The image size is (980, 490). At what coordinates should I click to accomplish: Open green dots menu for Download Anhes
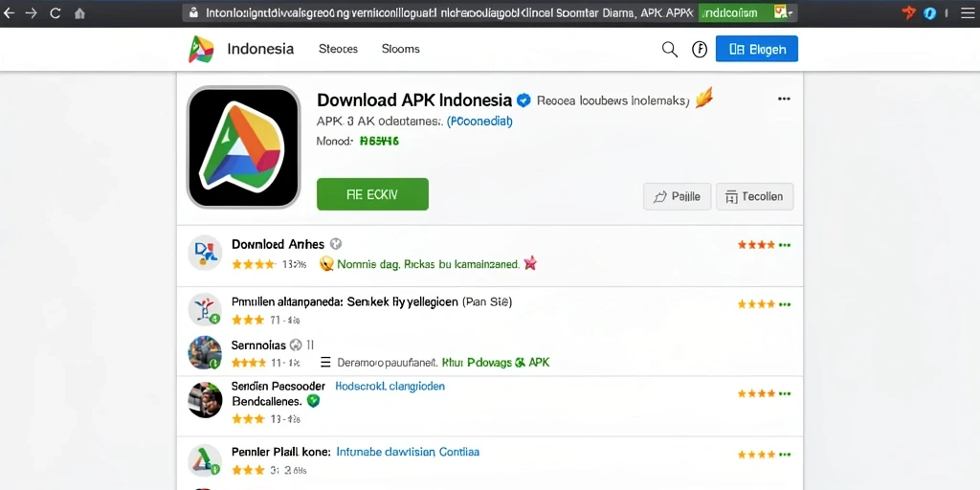coord(785,245)
